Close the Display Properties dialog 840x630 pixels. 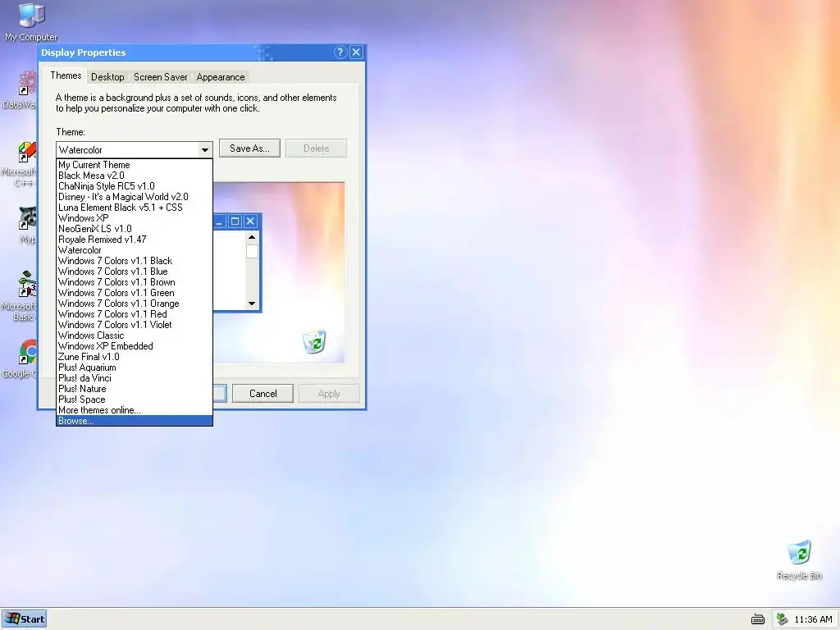click(356, 52)
